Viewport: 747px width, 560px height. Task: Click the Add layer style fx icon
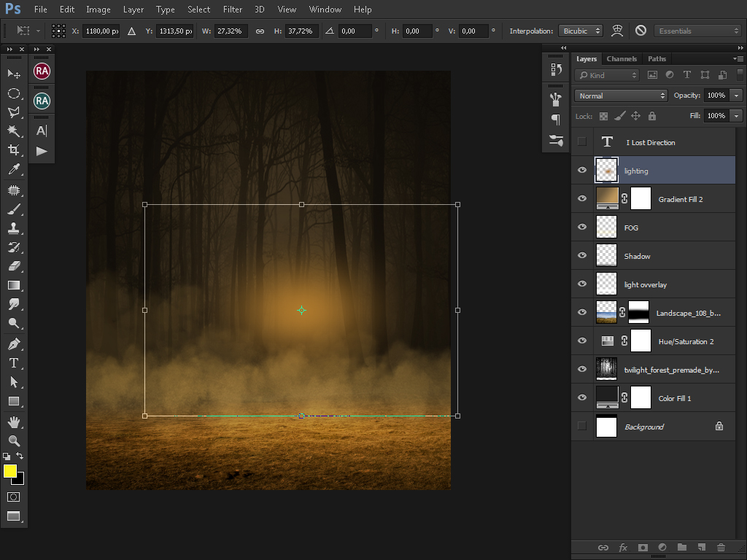pos(623,548)
